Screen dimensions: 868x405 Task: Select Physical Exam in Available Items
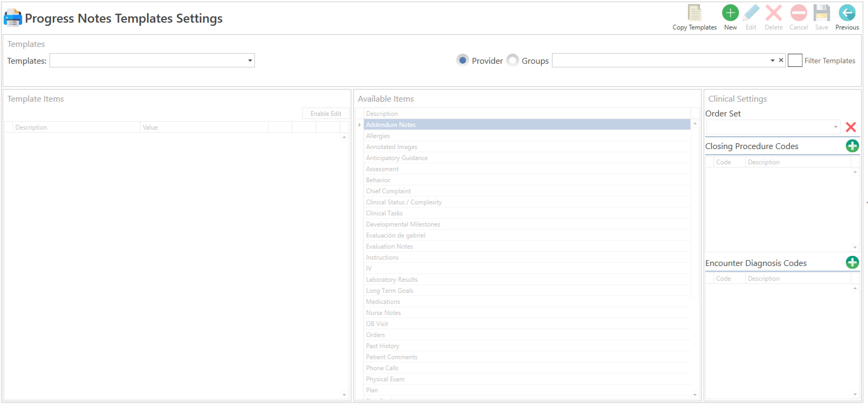385,379
